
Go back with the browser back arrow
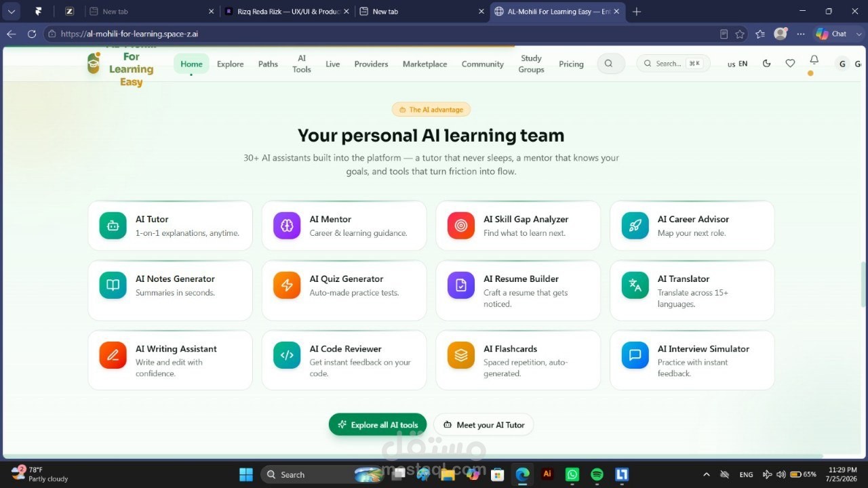point(11,34)
